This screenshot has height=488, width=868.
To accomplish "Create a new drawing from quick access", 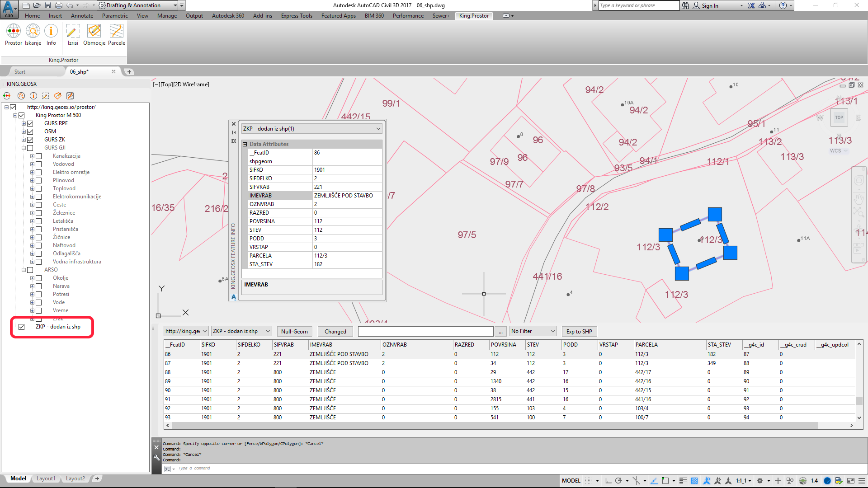I will 26,5.
